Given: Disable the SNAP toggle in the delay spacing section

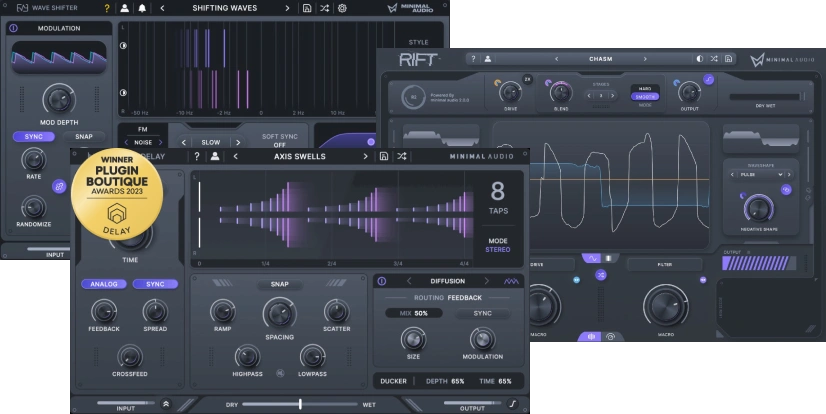Looking at the screenshot, I should click(x=279, y=284).
